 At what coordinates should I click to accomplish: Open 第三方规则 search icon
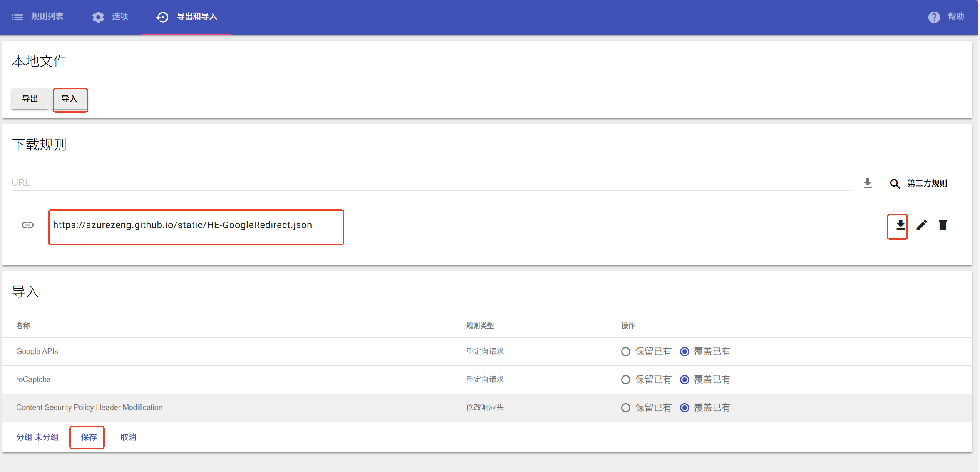pyautogui.click(x=895, y=184)
